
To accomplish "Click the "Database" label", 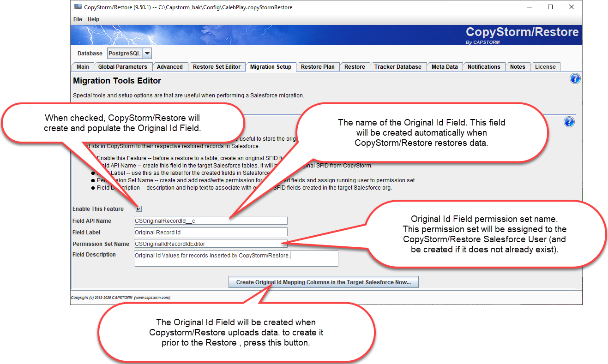I will tap(90, 54).
